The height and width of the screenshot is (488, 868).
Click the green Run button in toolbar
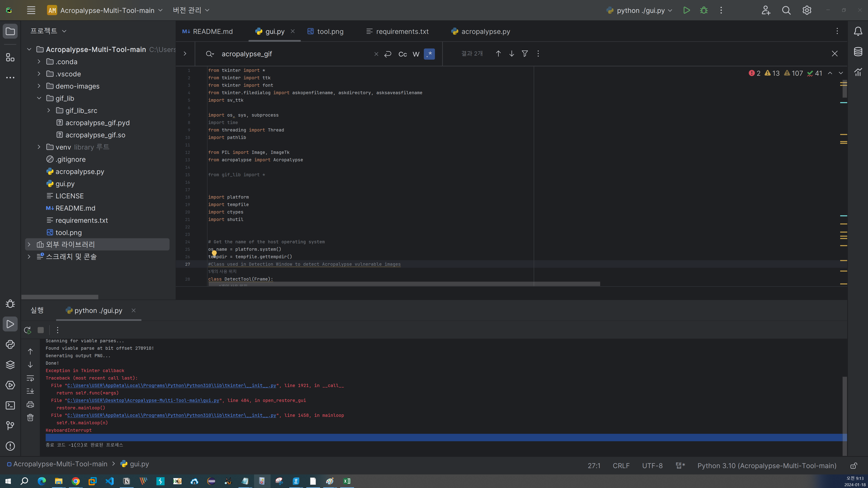point(686,10)
